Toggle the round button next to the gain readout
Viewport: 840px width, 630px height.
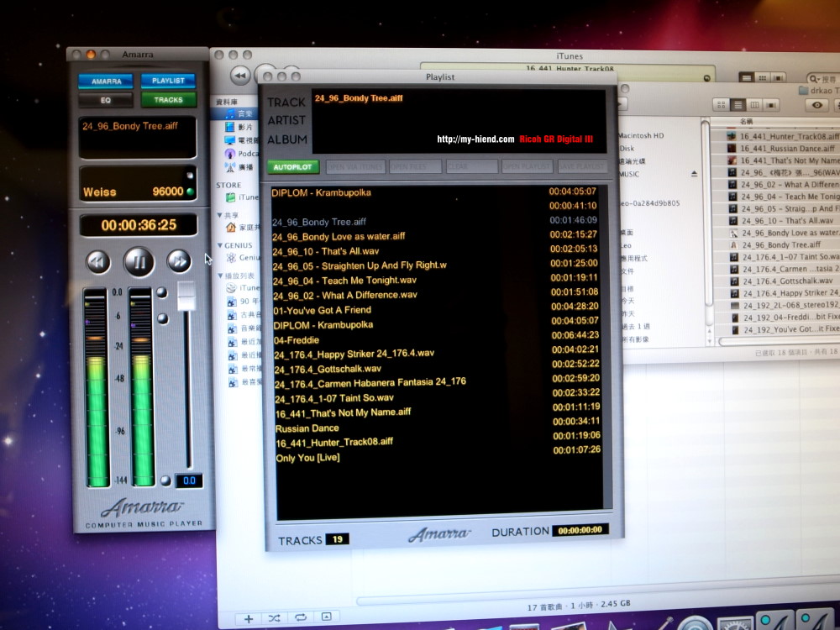click(x=165, y=480)
